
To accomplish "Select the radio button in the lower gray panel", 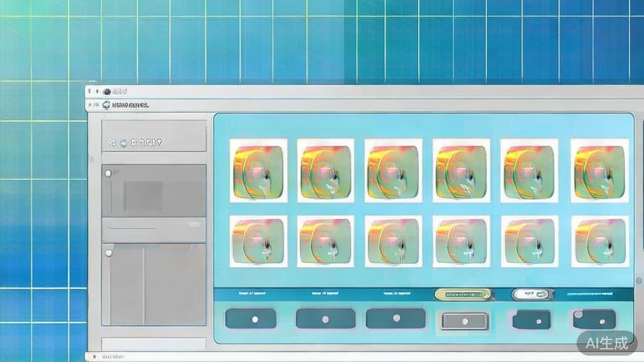I will point(109,253).
